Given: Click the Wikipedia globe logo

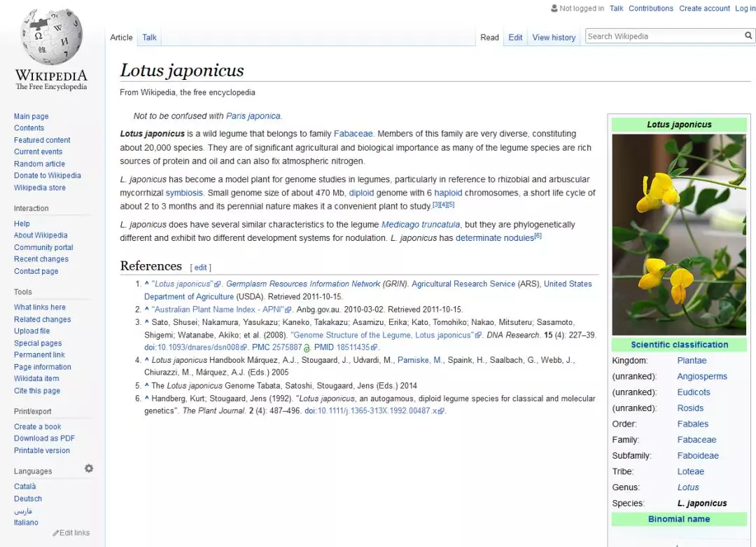Looking at the screenshot, I should point(50,39).
